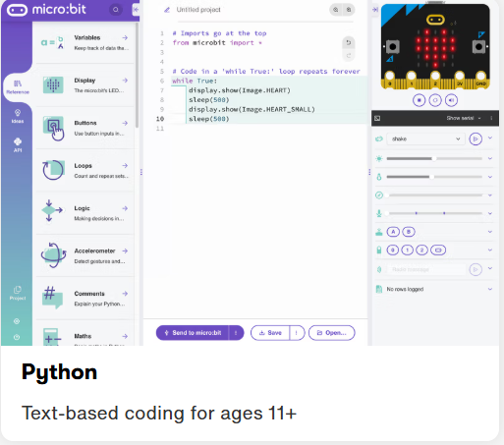Click the Open... button

click(332, 333)
